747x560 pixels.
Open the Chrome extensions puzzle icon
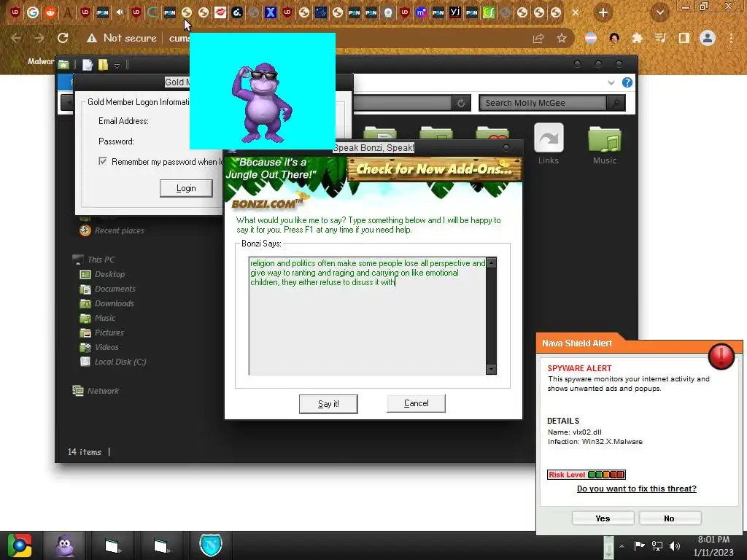click(x=637, y=38)
